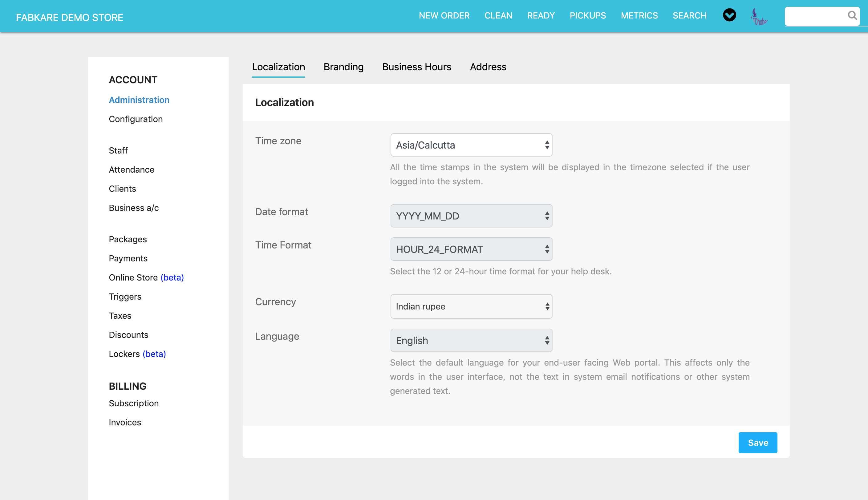Open the Currency dropdown
The image size is (868, 500).
(471, 306)
